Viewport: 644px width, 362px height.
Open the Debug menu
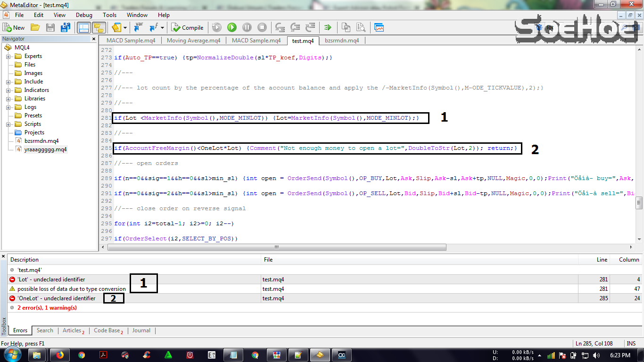coord(84,15)
